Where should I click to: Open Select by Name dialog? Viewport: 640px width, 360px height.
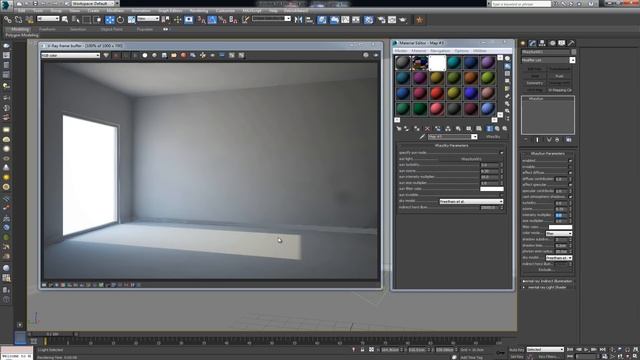coord(76,20)
